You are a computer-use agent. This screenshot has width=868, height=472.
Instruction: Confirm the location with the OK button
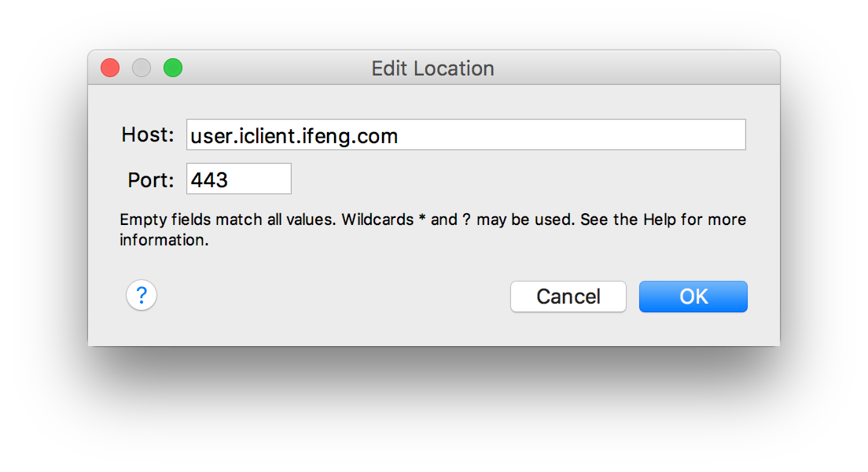tap(693, 297)
